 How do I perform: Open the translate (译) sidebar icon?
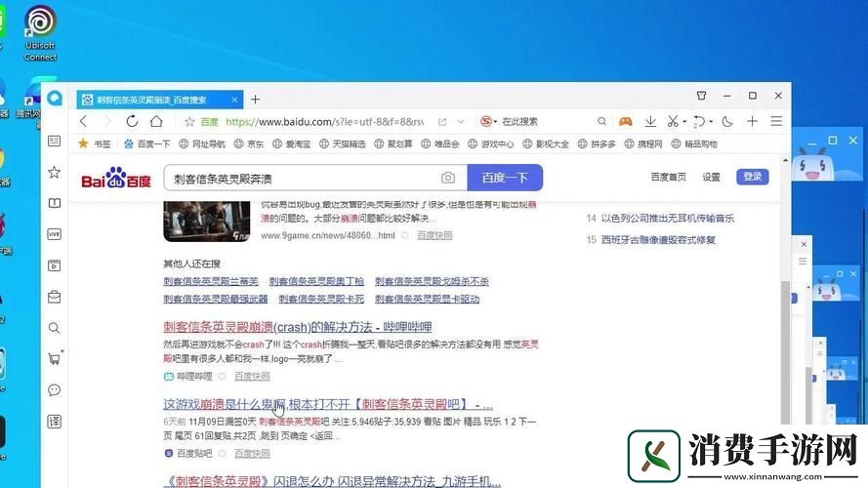(x=55, y=422)
